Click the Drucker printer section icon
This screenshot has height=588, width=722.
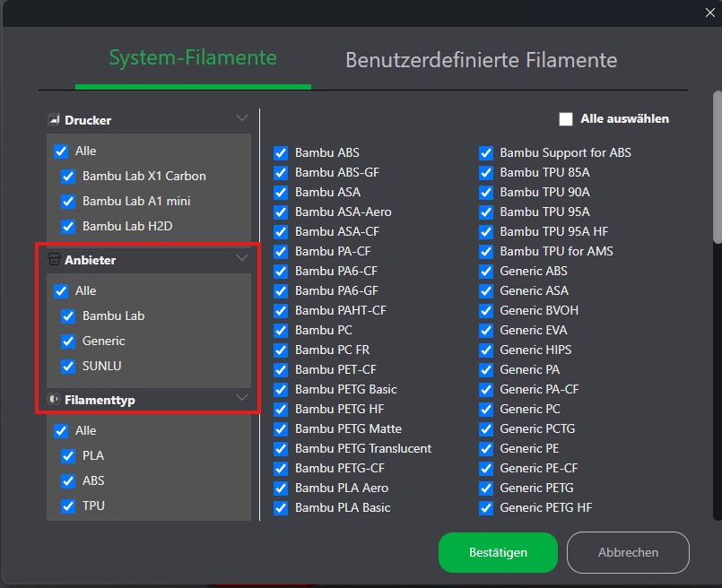point(54,120)
